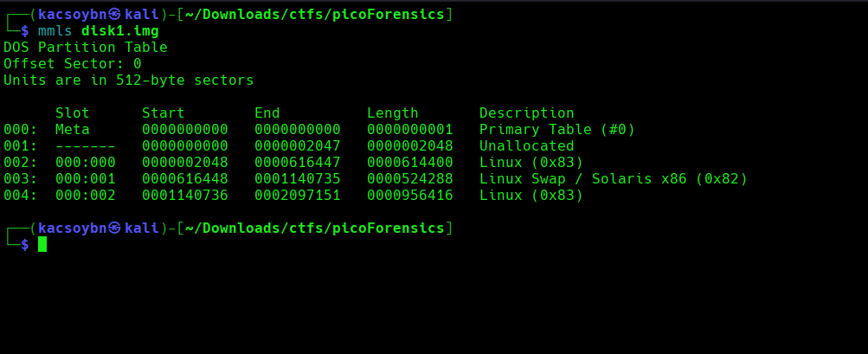Viewport: 868px width, 354px height.
Task: Click the Slot column header
Action: tap(73, 113)
